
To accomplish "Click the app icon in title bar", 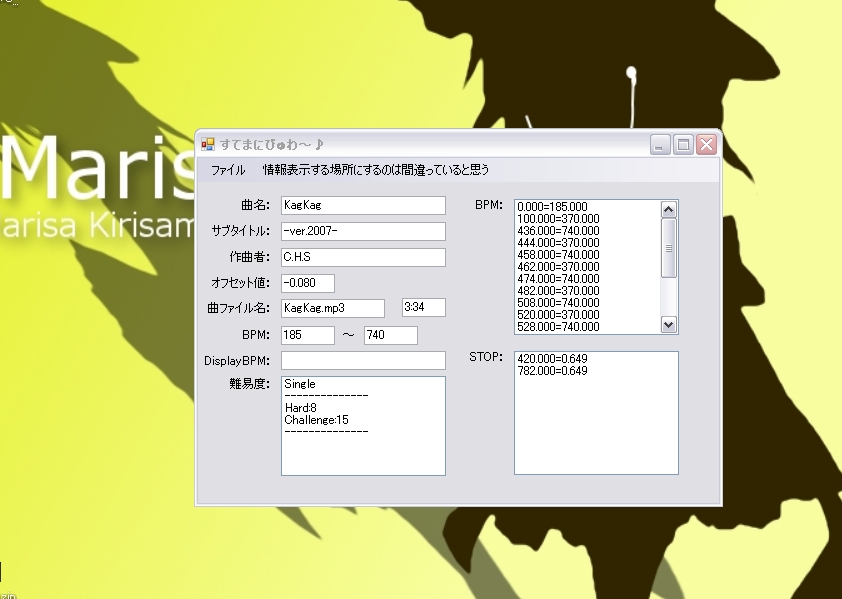I will point(208,145).
